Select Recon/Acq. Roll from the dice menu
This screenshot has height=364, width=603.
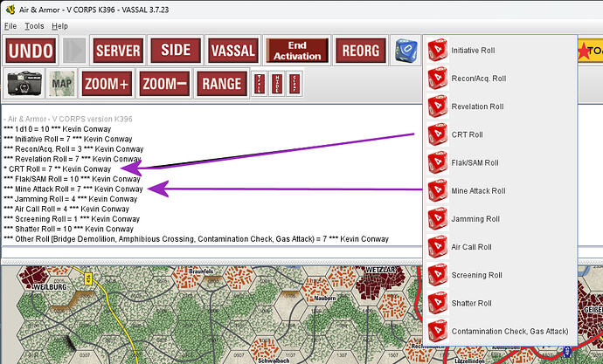[x=500, y=79]
